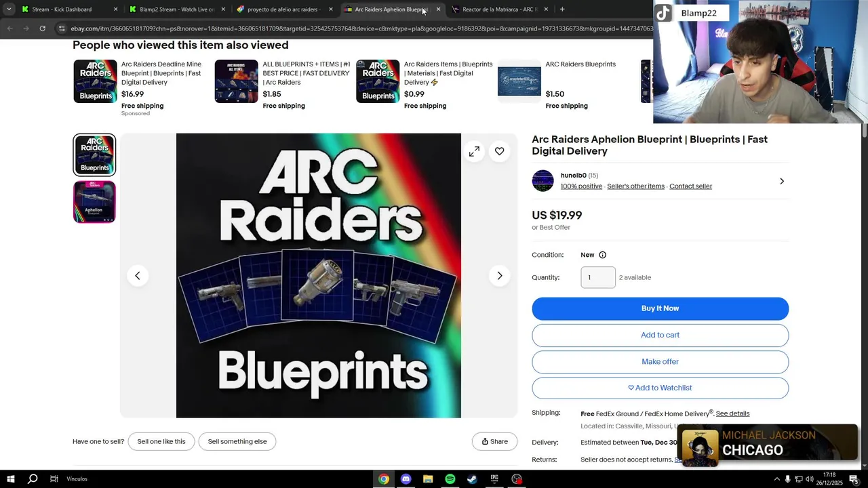
Task: Reload the eBay page
Action: [x=43, y=28]
